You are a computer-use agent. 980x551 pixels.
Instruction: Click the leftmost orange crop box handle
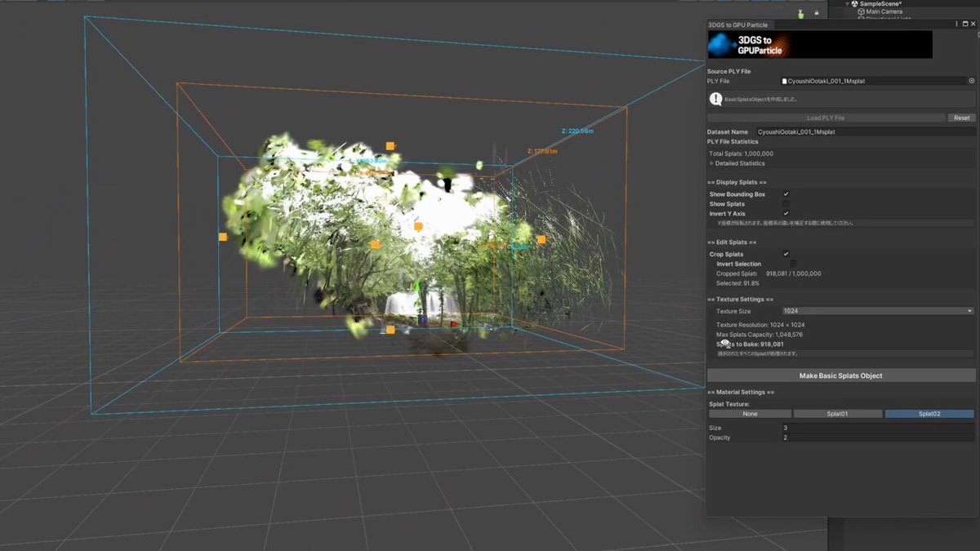(x=222, y=237)
